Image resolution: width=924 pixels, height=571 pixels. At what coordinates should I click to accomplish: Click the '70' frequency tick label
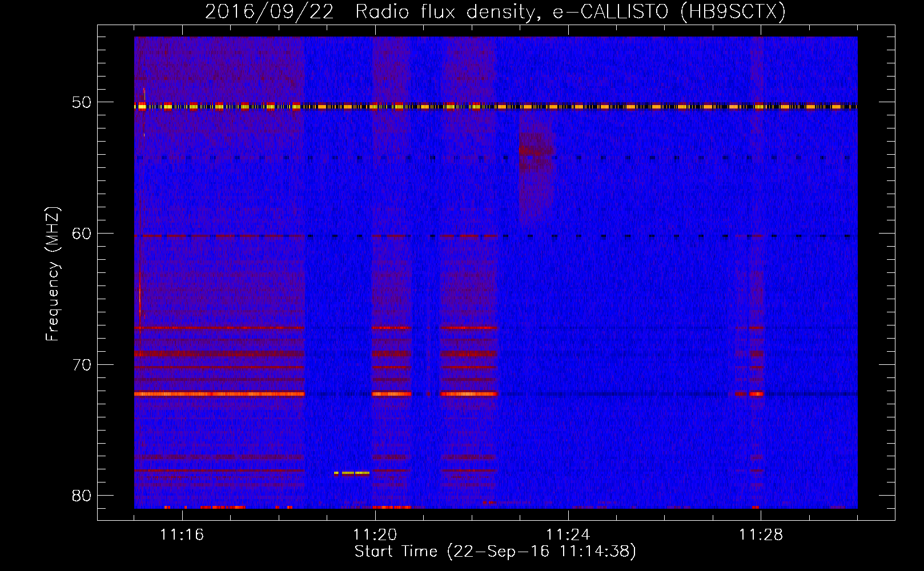point(82,365)
